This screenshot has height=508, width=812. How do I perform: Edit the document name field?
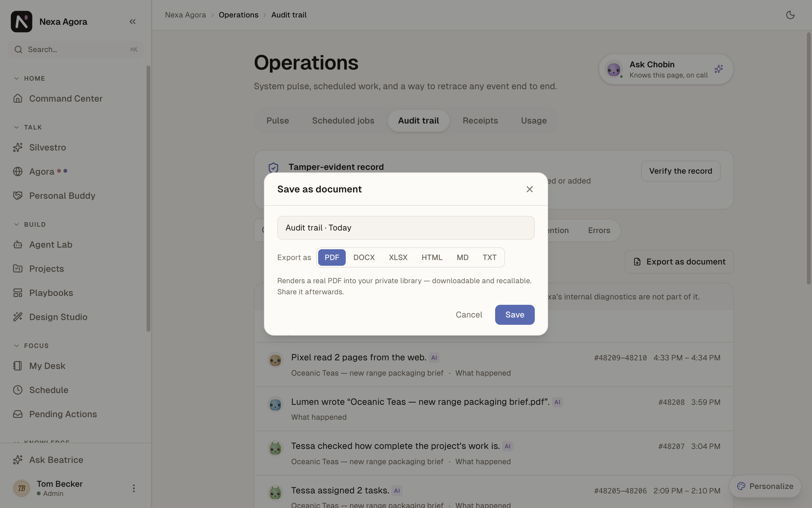click(406, 228)
